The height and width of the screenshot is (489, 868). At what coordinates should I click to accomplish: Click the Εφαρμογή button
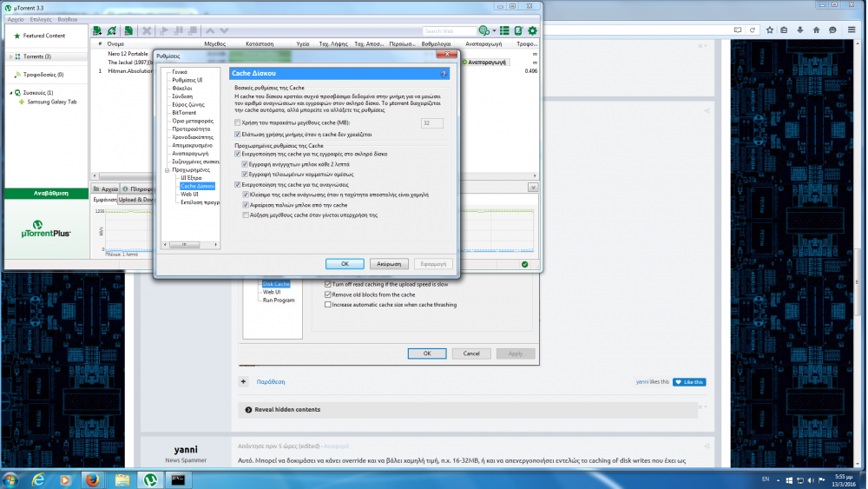[433, 264]
